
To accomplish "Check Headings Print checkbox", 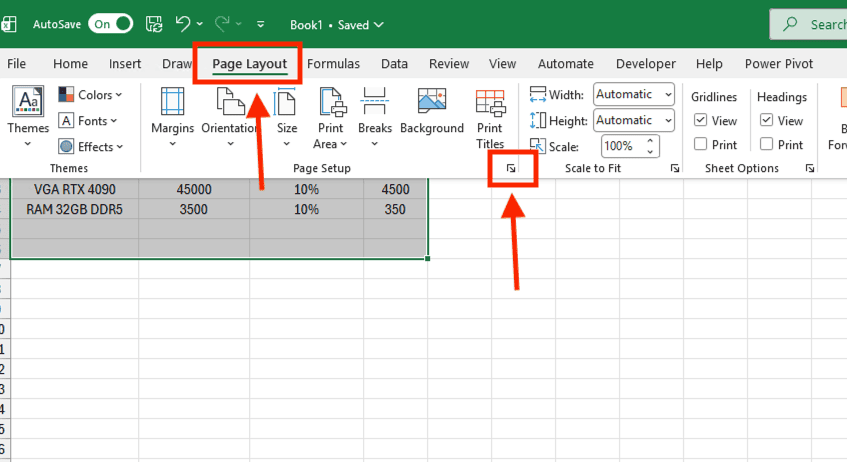I will coord(766,144).
